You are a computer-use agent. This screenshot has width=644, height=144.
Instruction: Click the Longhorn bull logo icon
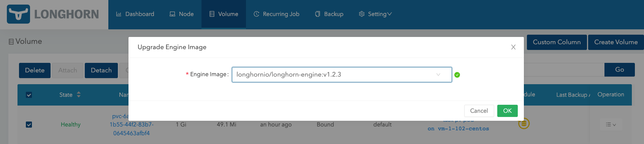pos(18,14)
